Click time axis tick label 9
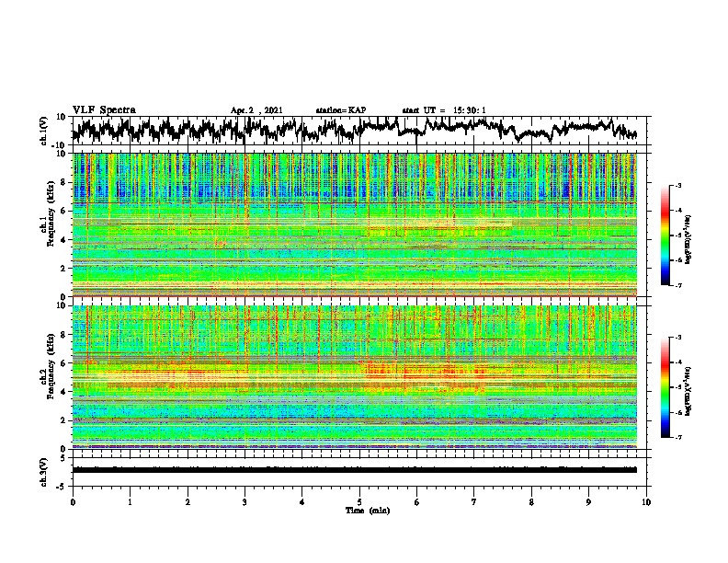The height and width of the screenshot is (563, 728). click(x=588, y=502)
